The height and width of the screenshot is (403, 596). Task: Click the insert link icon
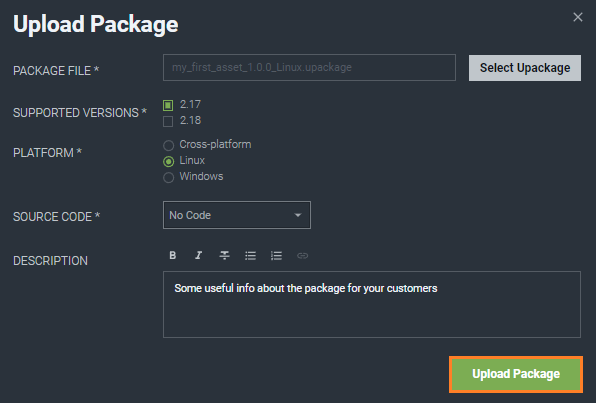click(x=302, y=255)
